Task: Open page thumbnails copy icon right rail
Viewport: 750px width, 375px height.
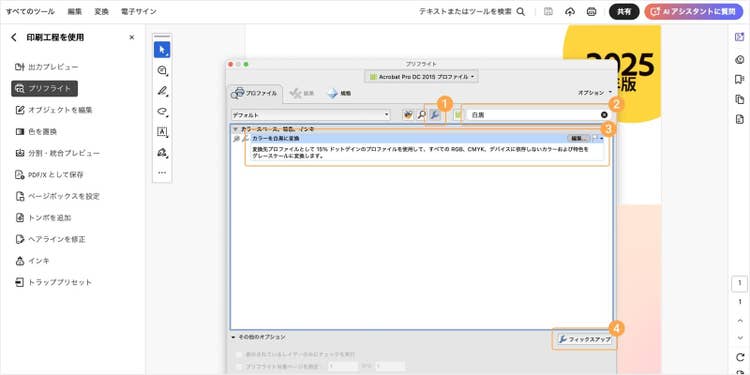Action: click(739, 99)
